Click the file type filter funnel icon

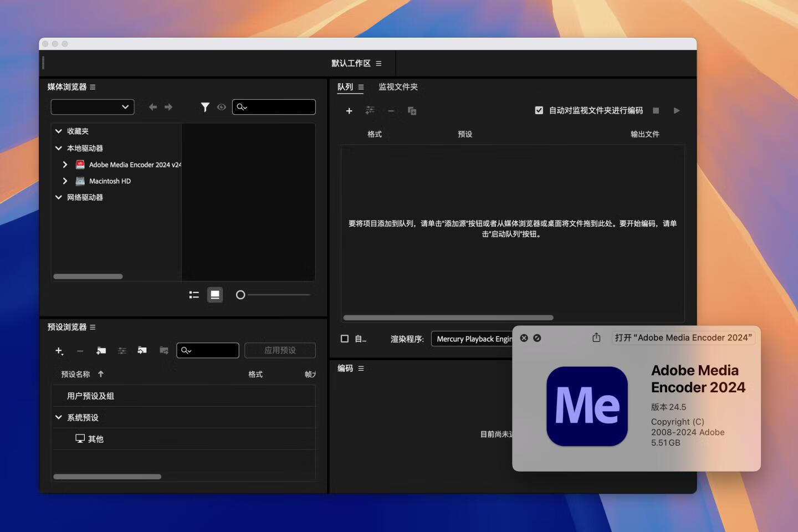click(205, 107)
